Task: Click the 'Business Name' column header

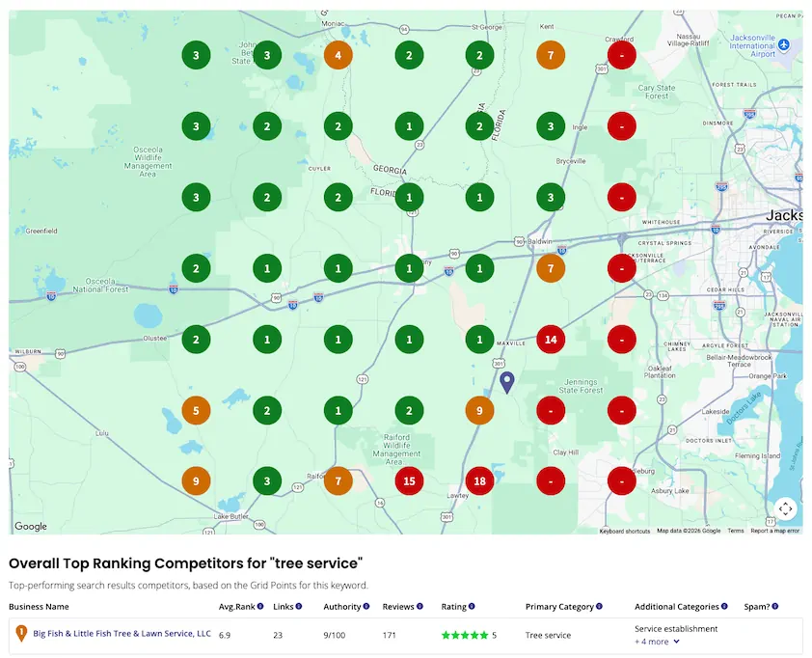Action: (39, 606)
